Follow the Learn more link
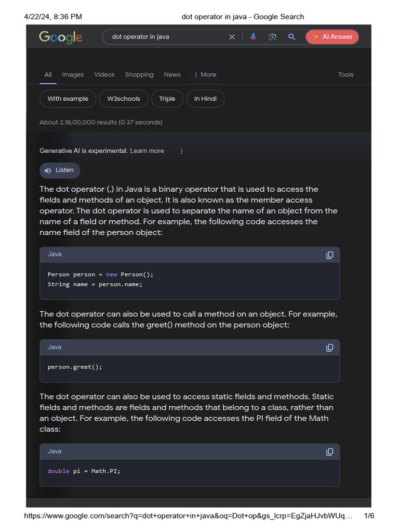The height and width of the screenshot is (532, 399). tap(147, 151)
